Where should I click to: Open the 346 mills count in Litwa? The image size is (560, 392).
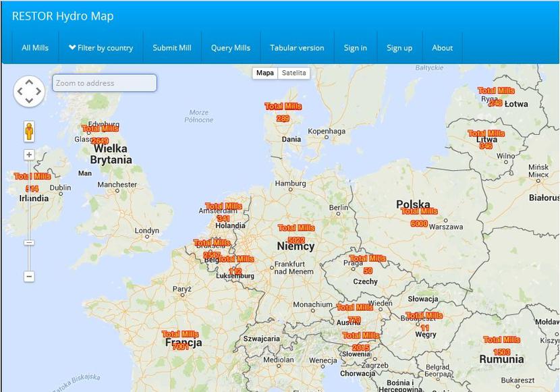click(x=486, y=145)
